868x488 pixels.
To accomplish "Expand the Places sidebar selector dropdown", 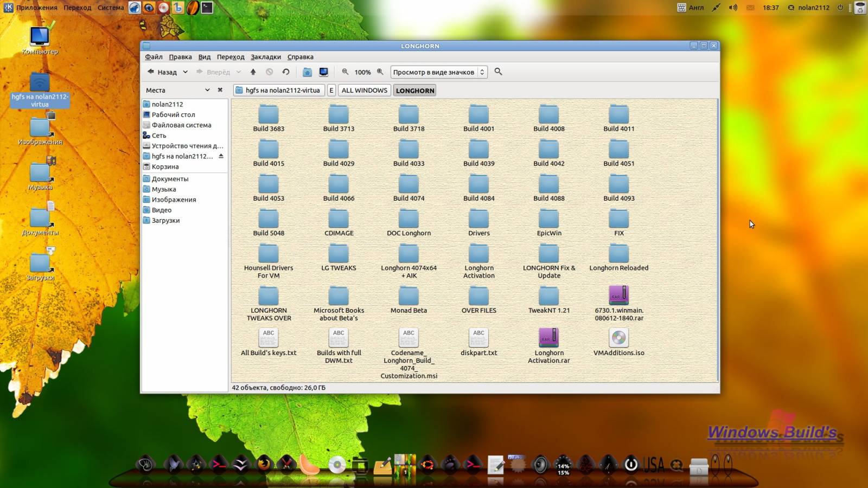I will (x=207, y=90).
